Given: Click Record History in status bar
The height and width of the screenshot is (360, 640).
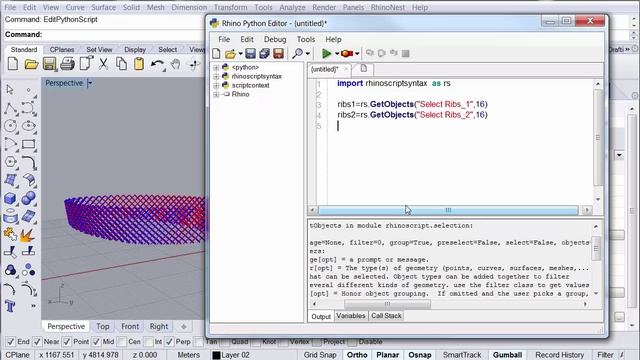Looking at the screenshot, I should (560, 355).
